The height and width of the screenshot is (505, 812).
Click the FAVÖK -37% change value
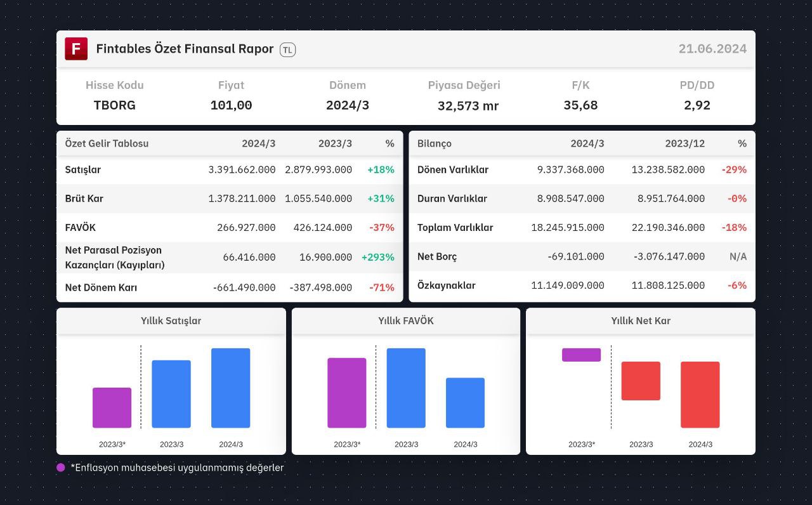(382, 227)
